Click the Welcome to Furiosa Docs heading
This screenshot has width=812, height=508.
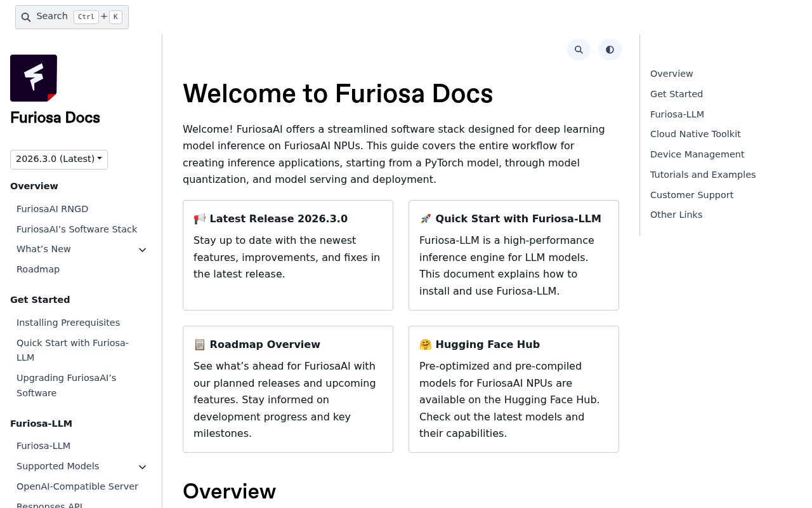(338, 94)
